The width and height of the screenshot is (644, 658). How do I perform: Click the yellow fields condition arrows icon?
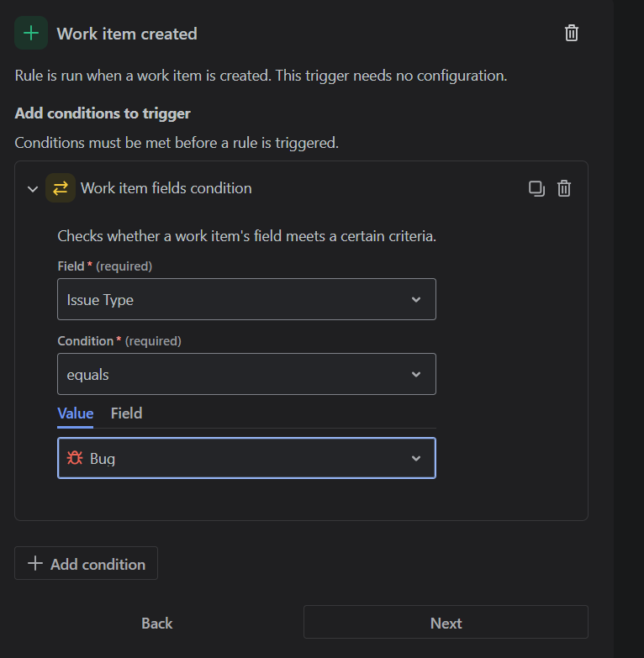61,188
